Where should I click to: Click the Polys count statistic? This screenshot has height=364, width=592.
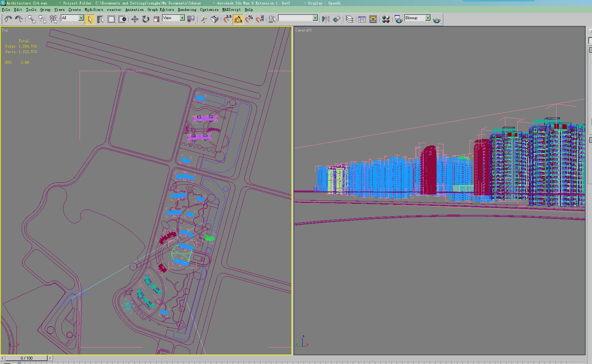pyautogui.click(x=21, y=47)
